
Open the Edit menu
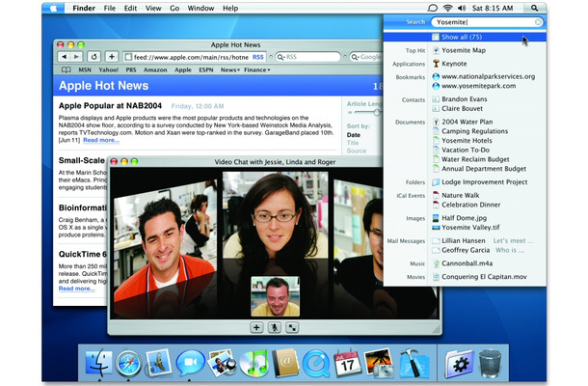[x=130, y=8]
